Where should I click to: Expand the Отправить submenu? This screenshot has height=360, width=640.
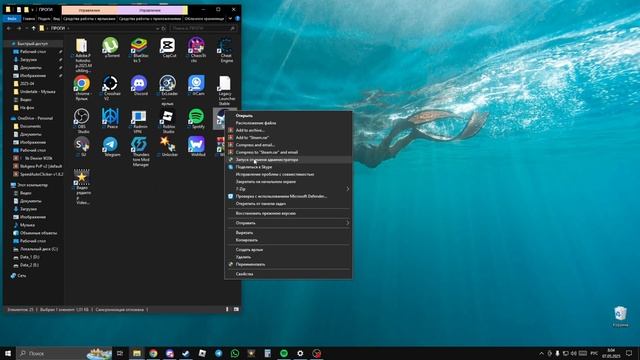point(288,223)
